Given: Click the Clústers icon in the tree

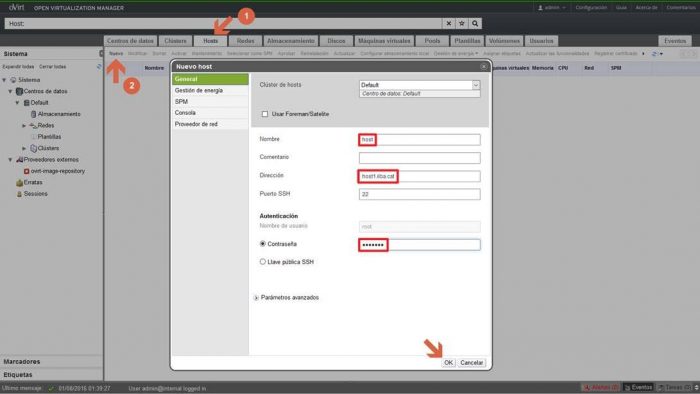Looking at the screenshot, I should pos(33,148).
